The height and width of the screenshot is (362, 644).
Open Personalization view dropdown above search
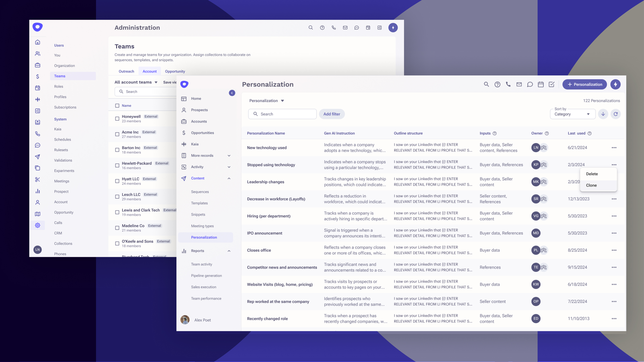click(266, 101)
